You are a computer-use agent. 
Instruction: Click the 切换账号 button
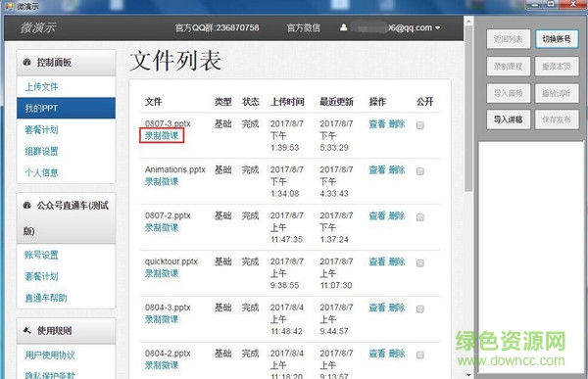point(557,39)
